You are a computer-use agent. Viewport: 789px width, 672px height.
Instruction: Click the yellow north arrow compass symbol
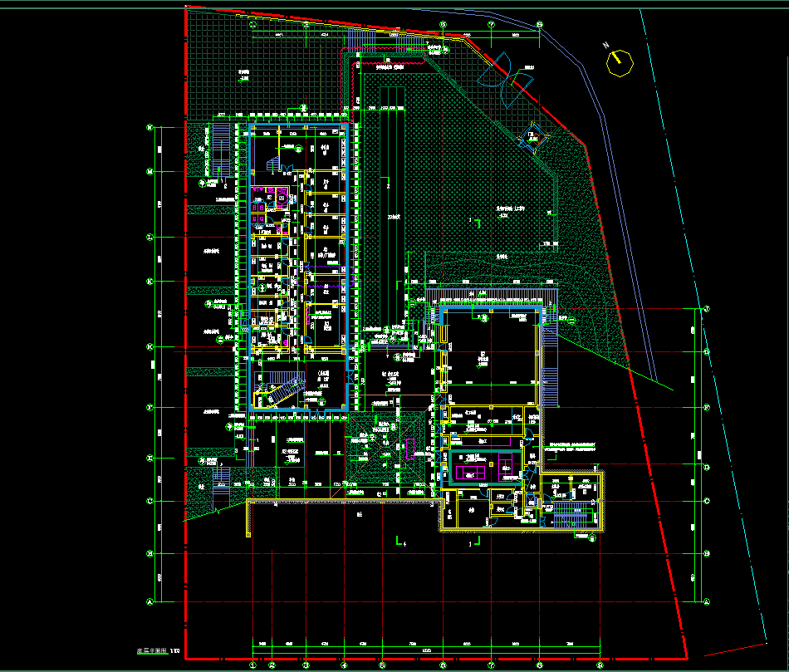620,62
